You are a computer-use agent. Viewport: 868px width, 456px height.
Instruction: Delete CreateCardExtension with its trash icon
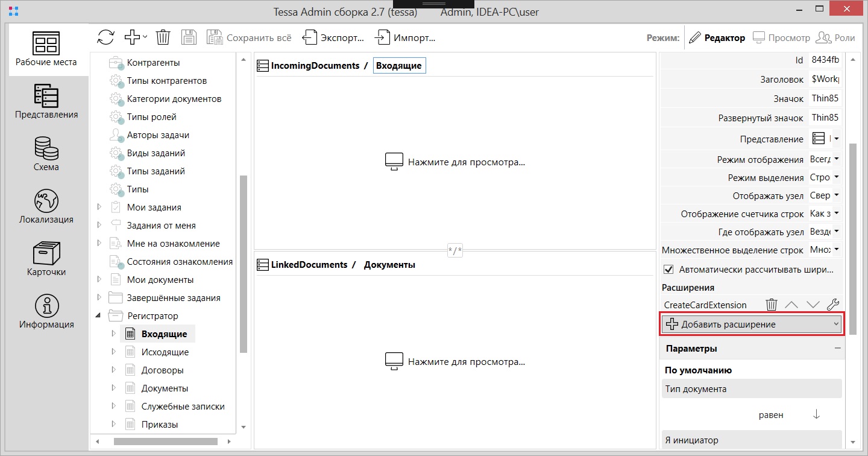coord(771,305)
